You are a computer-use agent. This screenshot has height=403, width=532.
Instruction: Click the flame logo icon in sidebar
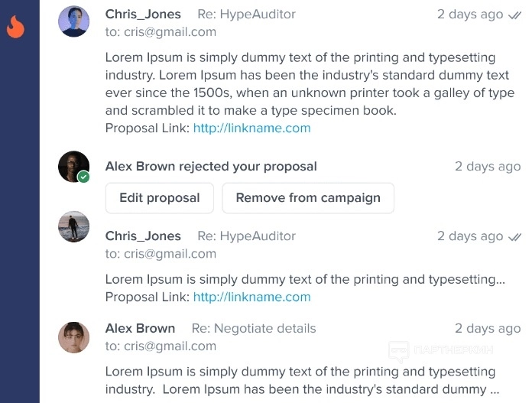pyautogui.click(x=15, y=28)
